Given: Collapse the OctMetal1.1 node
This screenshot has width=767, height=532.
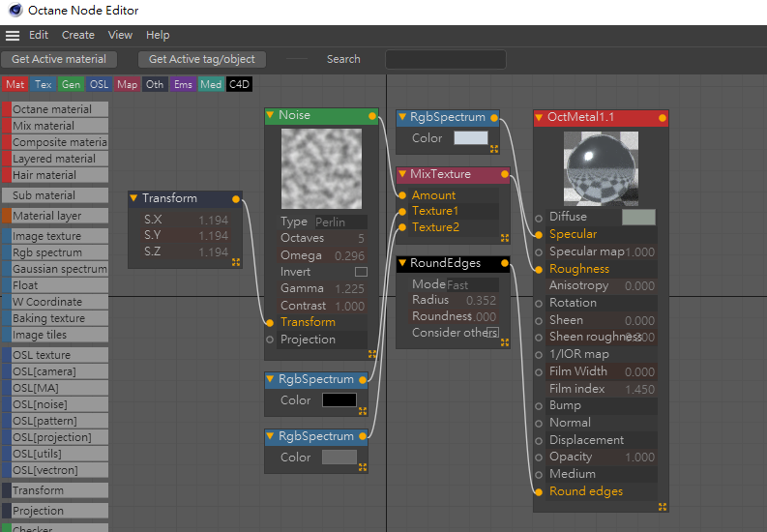Looking at the screenshot, I should (x=539, y=117).
